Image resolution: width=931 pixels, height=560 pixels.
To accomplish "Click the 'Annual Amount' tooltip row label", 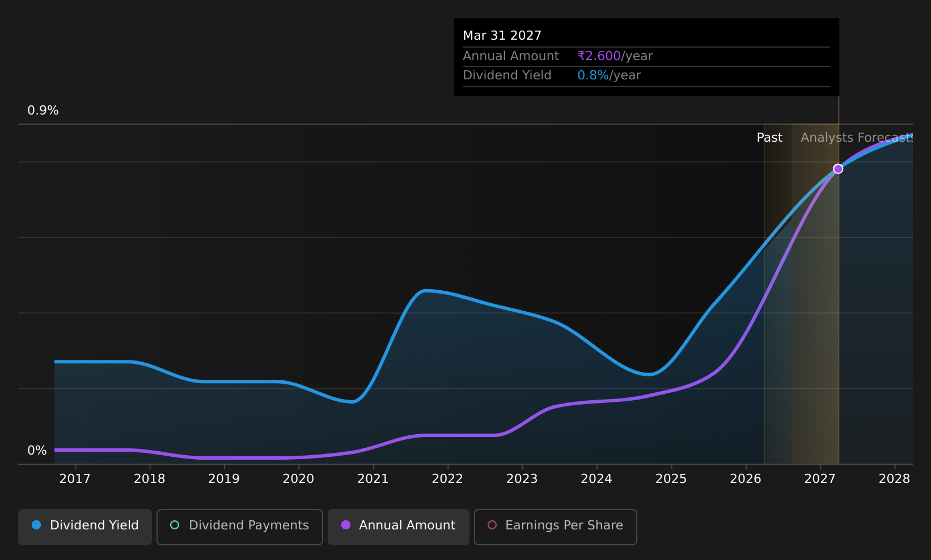I will click(511, 56).
